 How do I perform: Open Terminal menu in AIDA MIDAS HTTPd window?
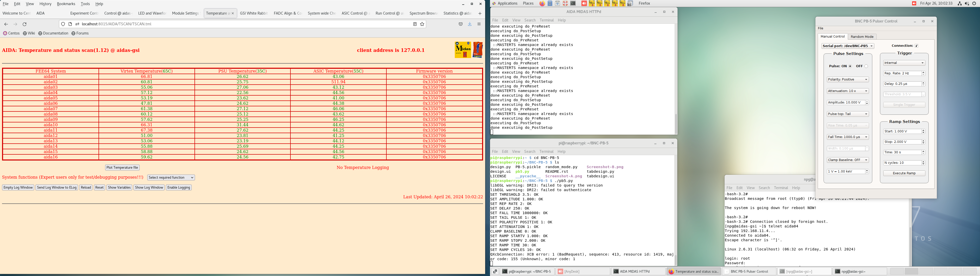click(x=546, y=20)
